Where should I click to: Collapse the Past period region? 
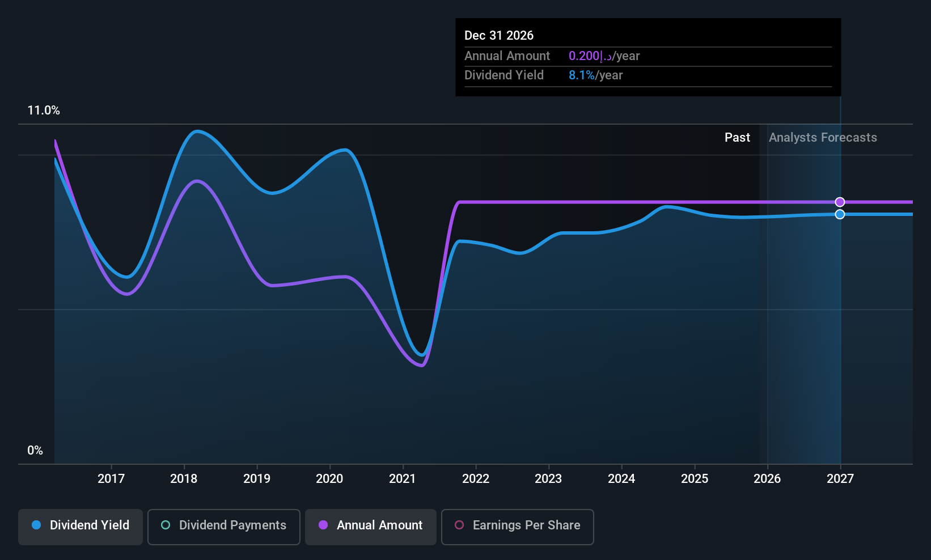pyautogui.click(x=737, y=137)
